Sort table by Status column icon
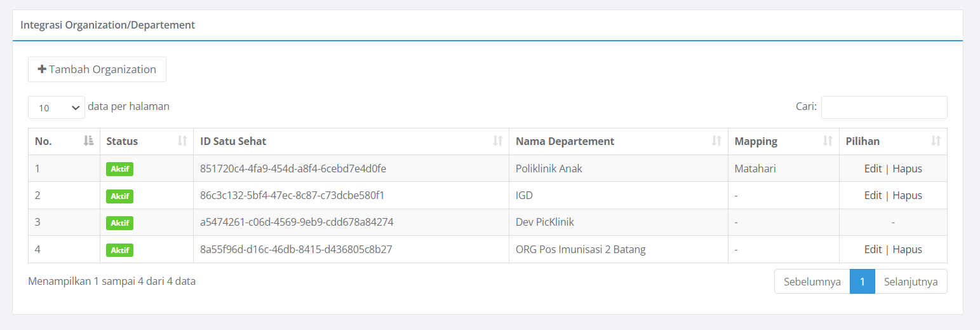Screen dimensions: 980x330 coord(182,141)
